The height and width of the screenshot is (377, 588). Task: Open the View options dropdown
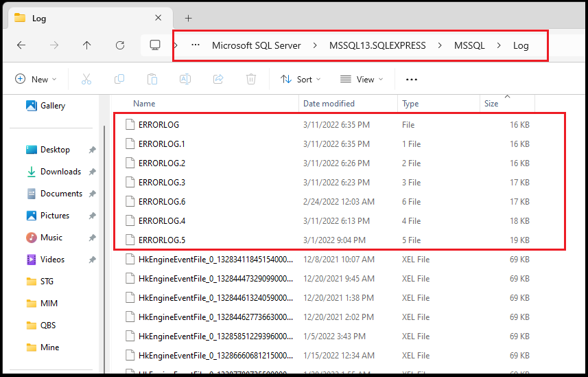click(x=362, y=79)
